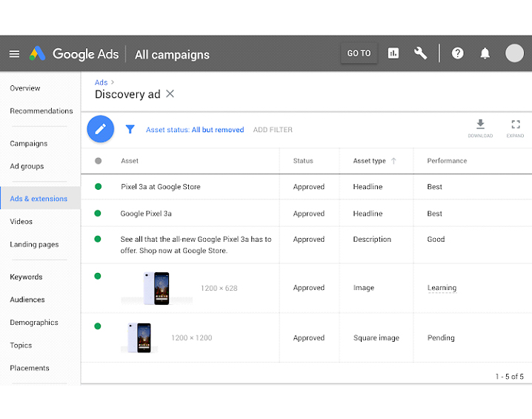The image size is (532, 419).
Task: Click status dot for the description asset row
Action: pyautogui.click(x=98, y=239)
